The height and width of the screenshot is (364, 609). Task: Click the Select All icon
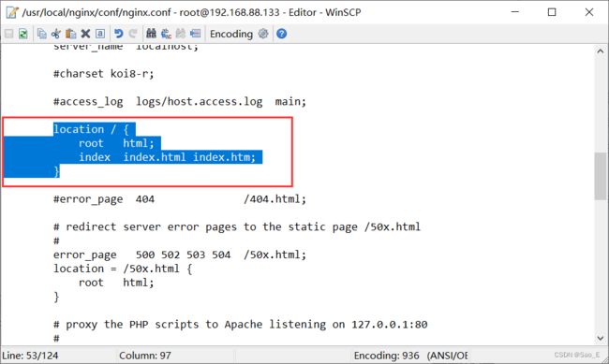click(x=100, y=34)
